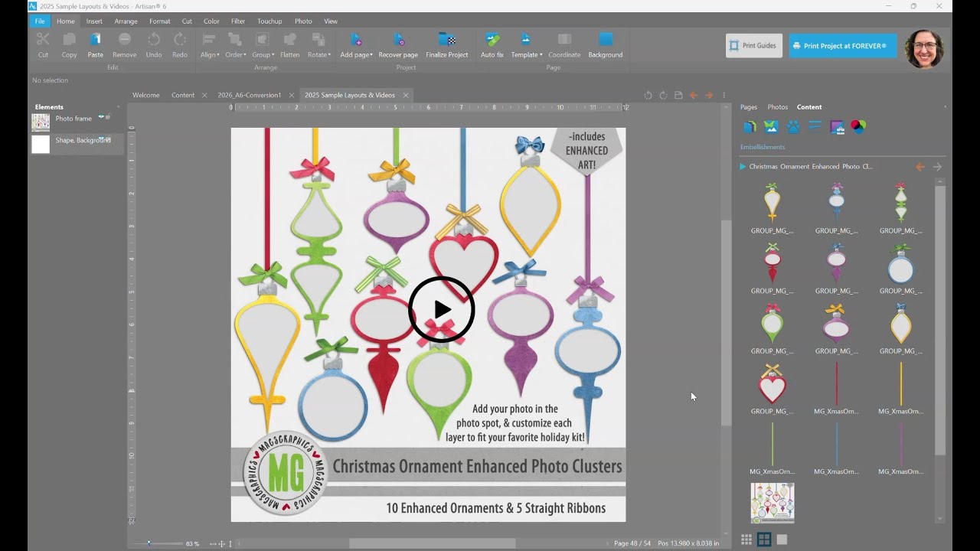Switch to the Photos panel tab

tap(777, 107)
